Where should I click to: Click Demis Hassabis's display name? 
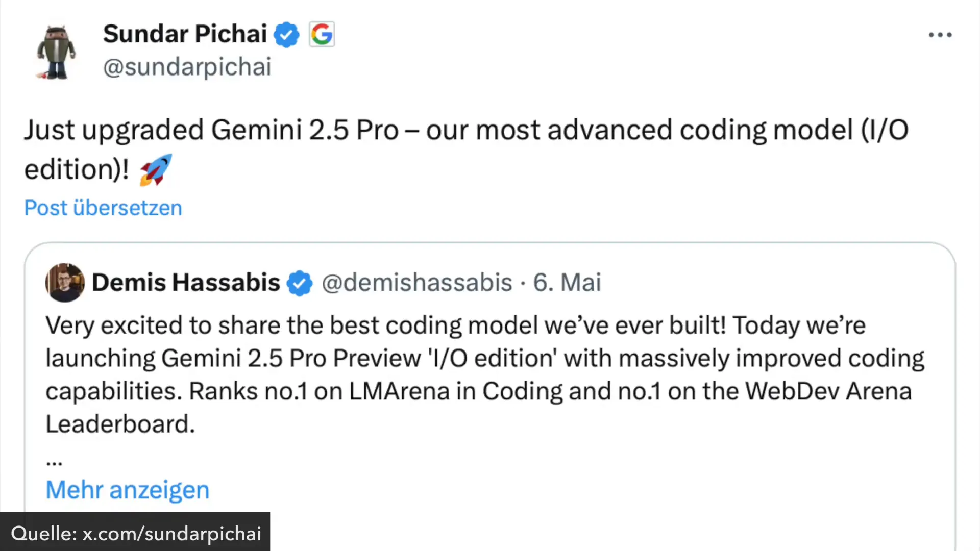[x=186, y=282]
